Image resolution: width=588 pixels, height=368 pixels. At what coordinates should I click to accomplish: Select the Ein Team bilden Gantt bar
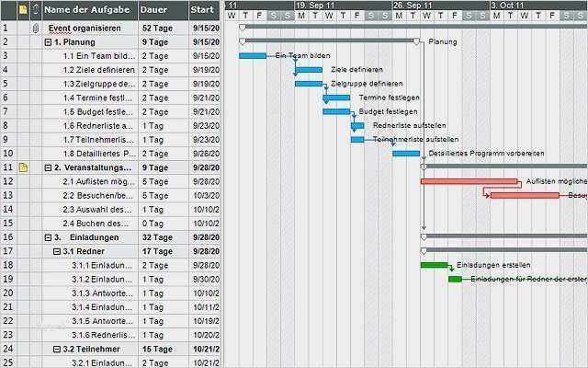[253, 56]
